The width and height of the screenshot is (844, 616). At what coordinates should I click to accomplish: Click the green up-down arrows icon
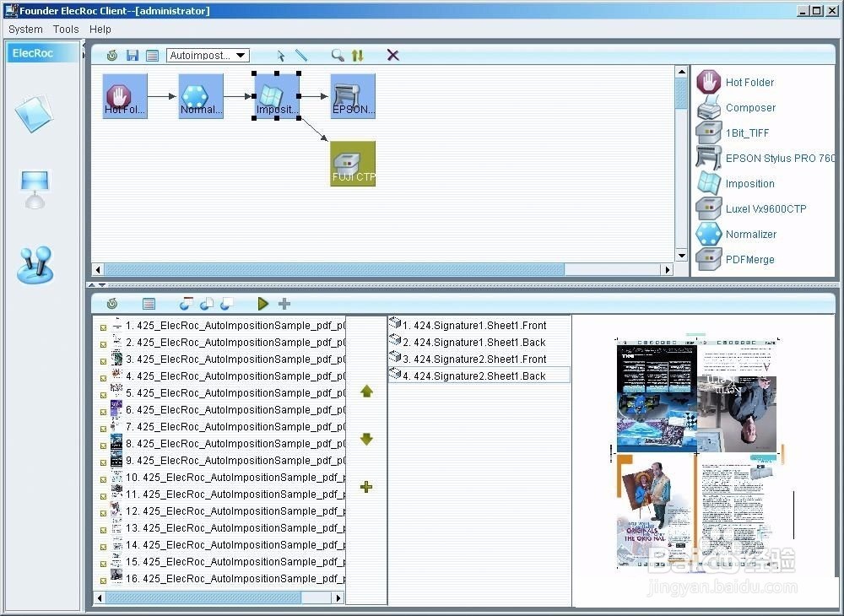coord(357,55)
